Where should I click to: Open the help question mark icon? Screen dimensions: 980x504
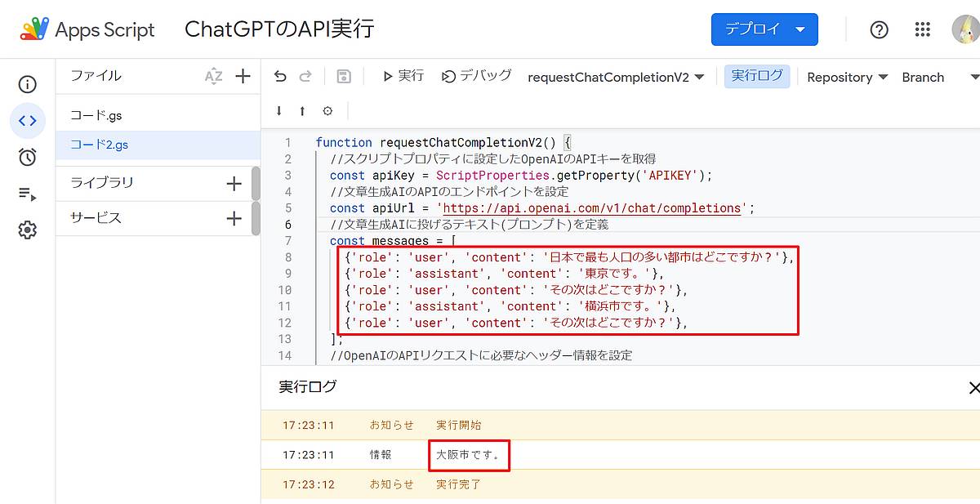879,29
